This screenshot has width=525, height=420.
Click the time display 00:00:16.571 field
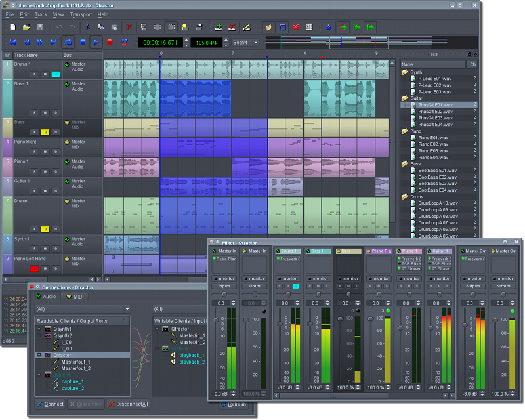(160, 43)
